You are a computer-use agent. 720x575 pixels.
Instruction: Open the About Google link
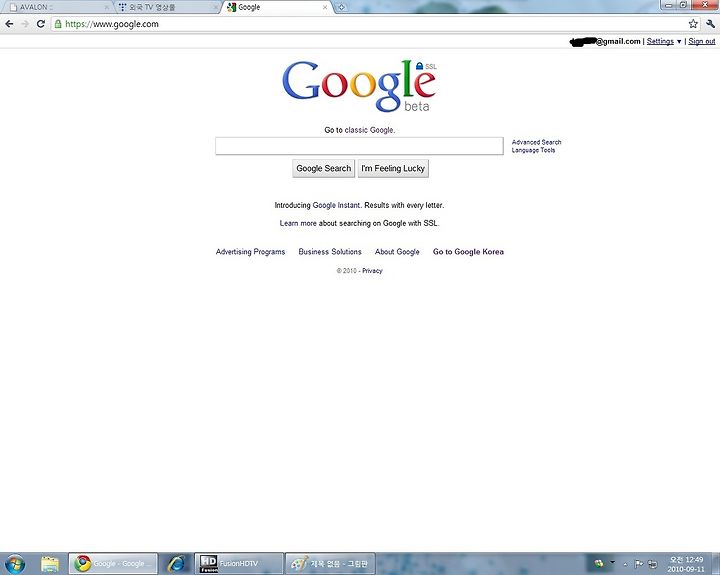click(397, 252)
